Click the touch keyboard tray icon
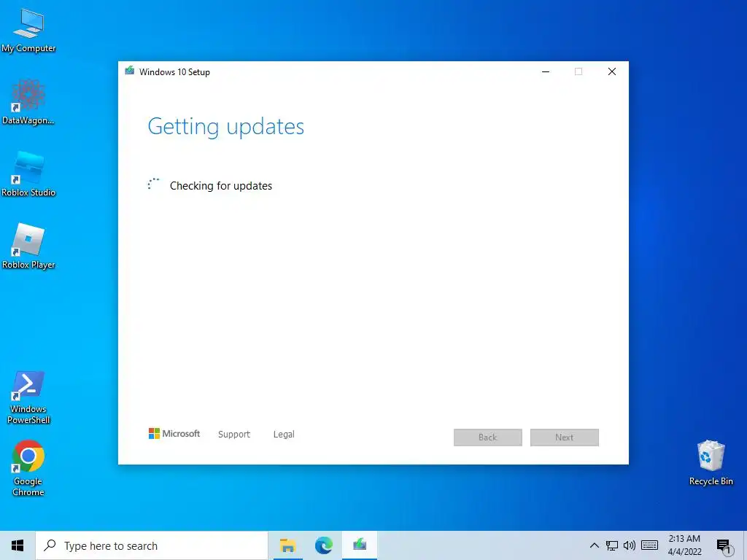This screenshot has height=560, width=747. click(649, 545)
